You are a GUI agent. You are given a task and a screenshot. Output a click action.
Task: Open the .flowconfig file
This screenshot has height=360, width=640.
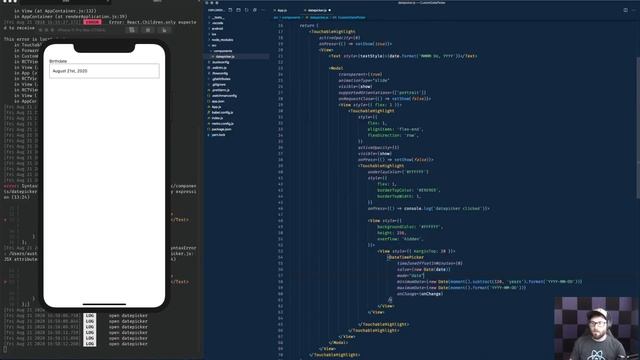(220, 73)
